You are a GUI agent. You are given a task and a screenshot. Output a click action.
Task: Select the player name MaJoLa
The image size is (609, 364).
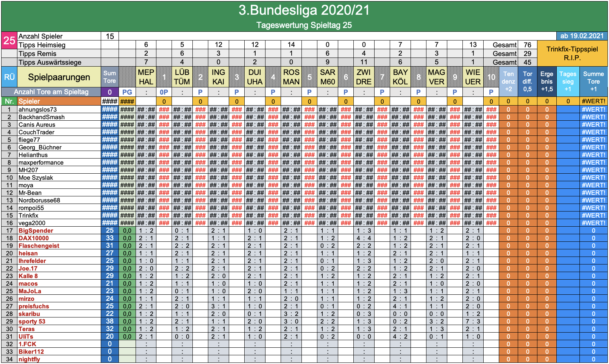pyautogui.click(x=30, y=291)
